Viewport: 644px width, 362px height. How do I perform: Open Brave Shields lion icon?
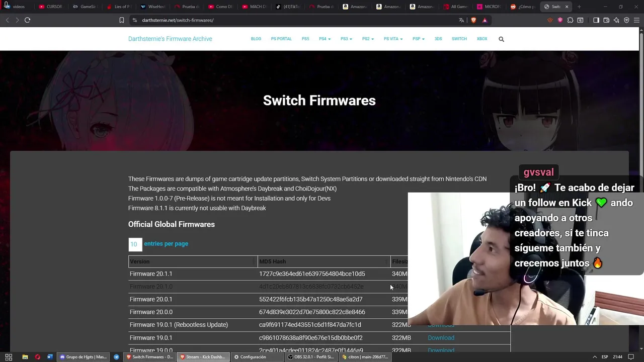pos(473,20)
